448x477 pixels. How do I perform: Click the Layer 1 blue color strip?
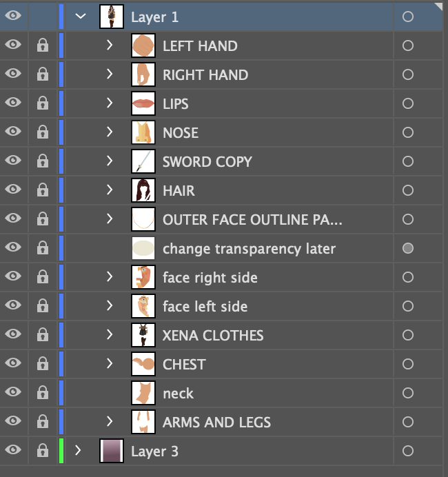61,17
